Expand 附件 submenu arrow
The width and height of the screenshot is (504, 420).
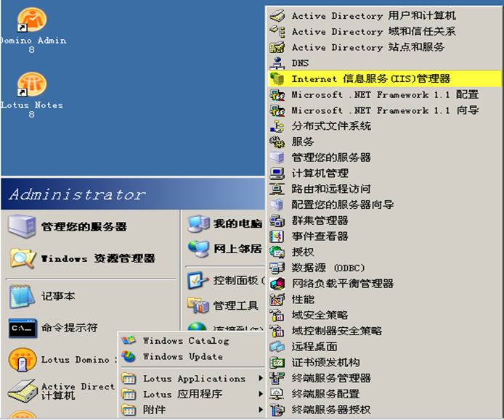(x=261, y=410)
